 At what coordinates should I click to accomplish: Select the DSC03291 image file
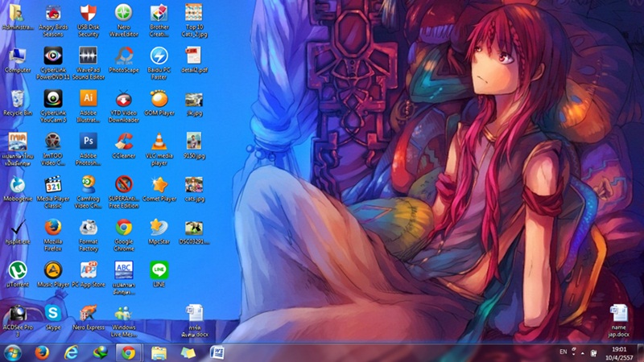pyautogui.click(x=194, y=232)
